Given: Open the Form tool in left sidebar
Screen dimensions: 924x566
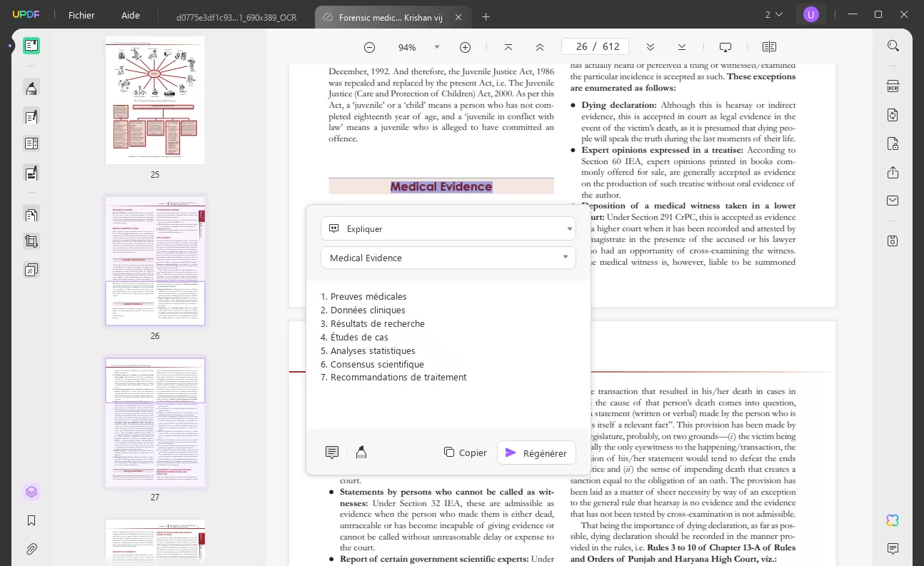Looking at the screenshot, I should [31, 143].
